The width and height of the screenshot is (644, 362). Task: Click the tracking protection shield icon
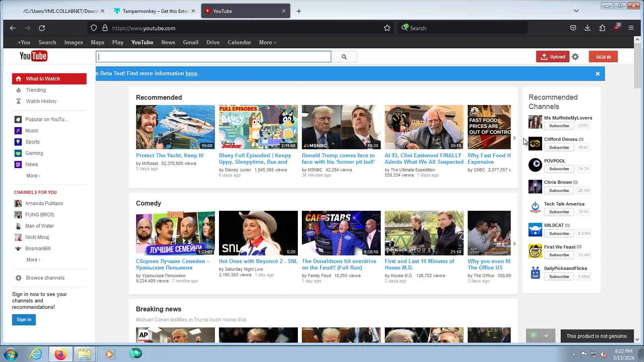click(x=94, y=28)
